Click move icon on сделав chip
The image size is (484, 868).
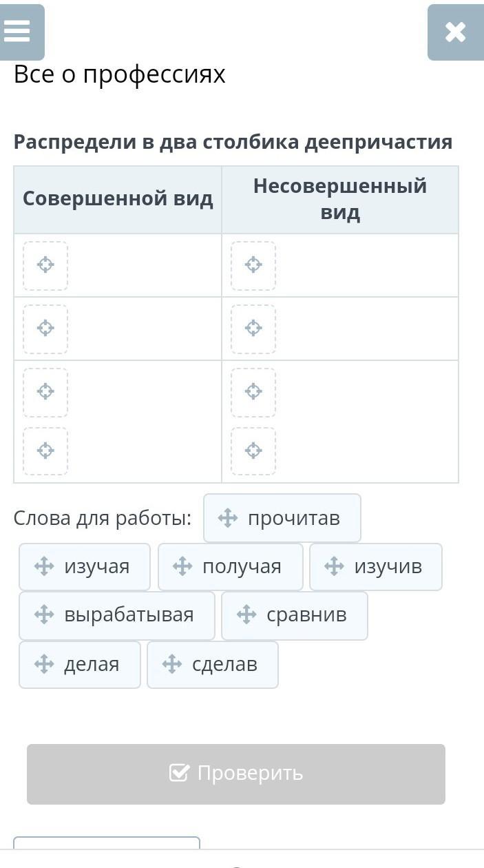(172, 665)
